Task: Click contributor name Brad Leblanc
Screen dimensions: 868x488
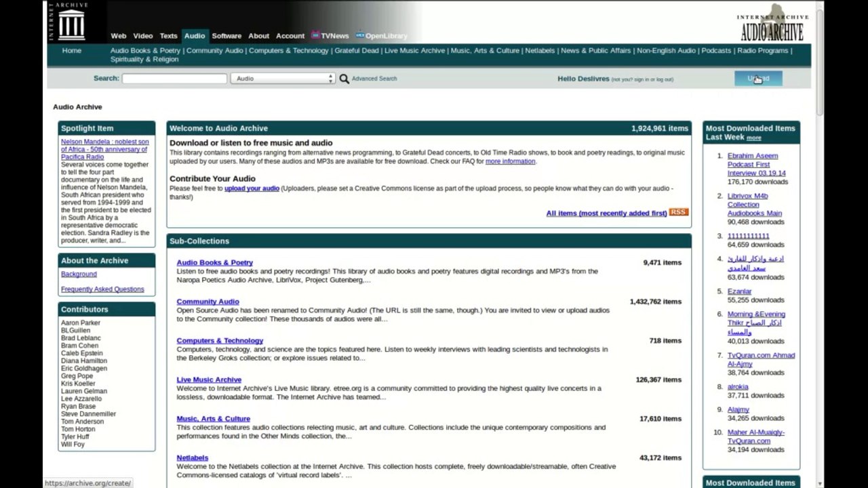Action: pos(81,338)
